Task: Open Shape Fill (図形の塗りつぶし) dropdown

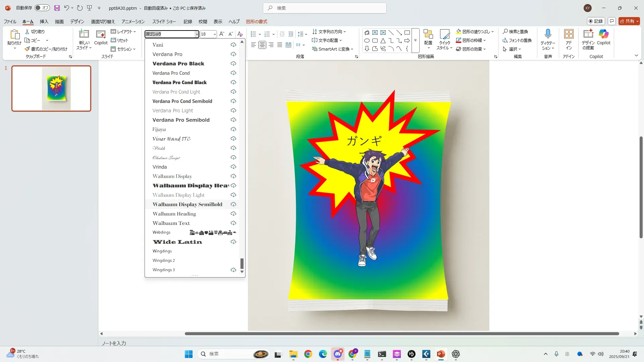Action: [492, 32]
